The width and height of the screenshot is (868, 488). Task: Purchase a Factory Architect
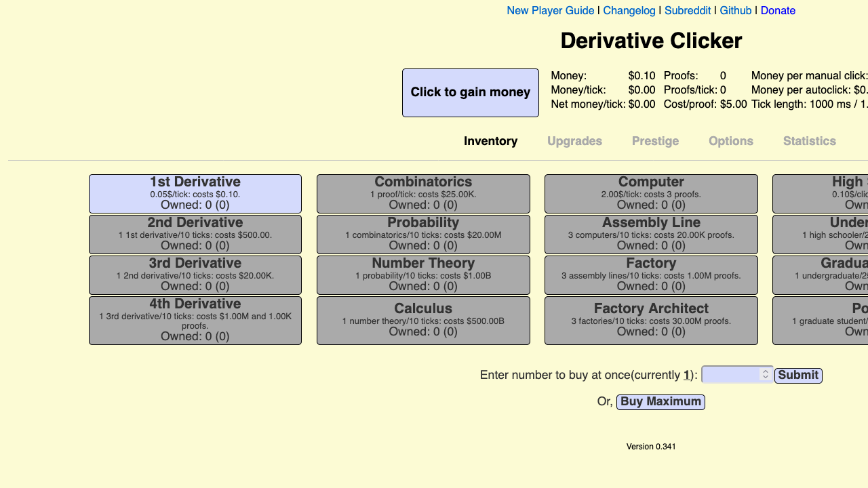coord(651,321)
